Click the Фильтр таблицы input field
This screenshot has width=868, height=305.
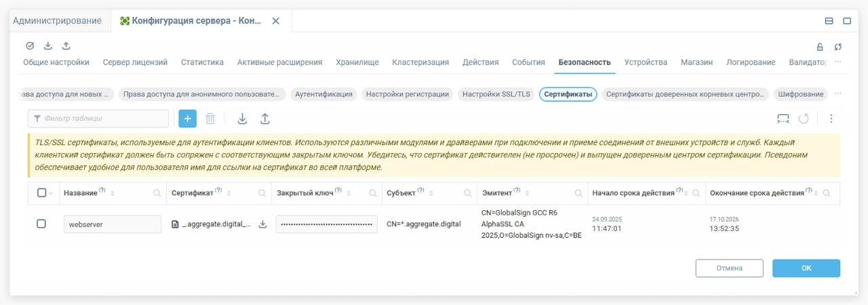[x=98, y=119]
